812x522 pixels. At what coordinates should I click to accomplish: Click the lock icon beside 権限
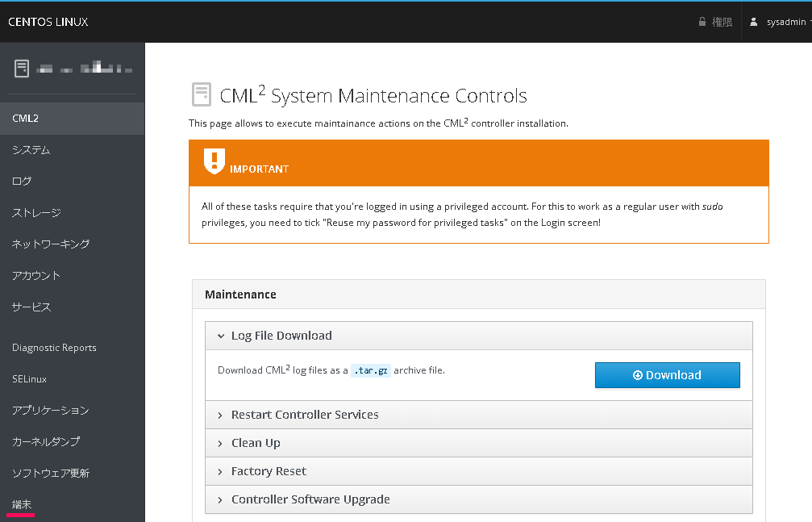(702, 22)
